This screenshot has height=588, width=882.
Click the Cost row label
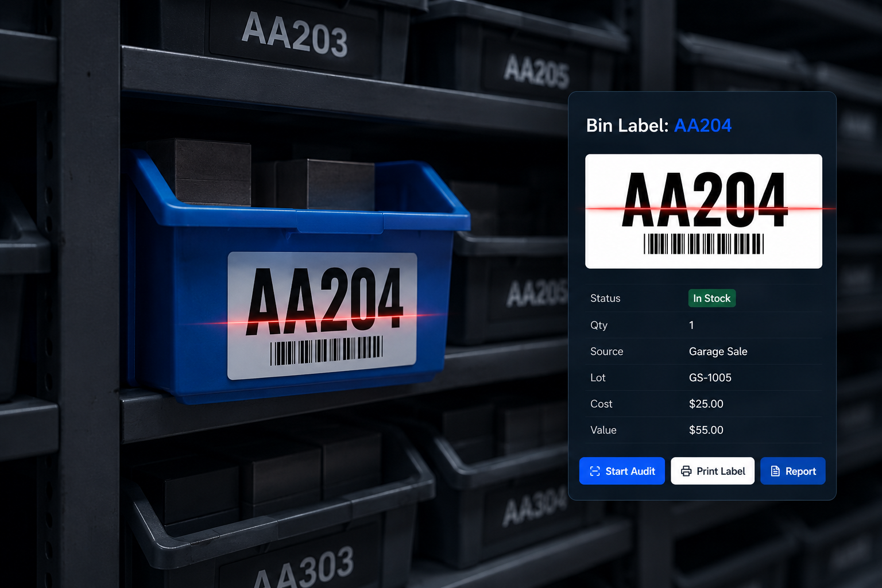(x=601, y=404)
